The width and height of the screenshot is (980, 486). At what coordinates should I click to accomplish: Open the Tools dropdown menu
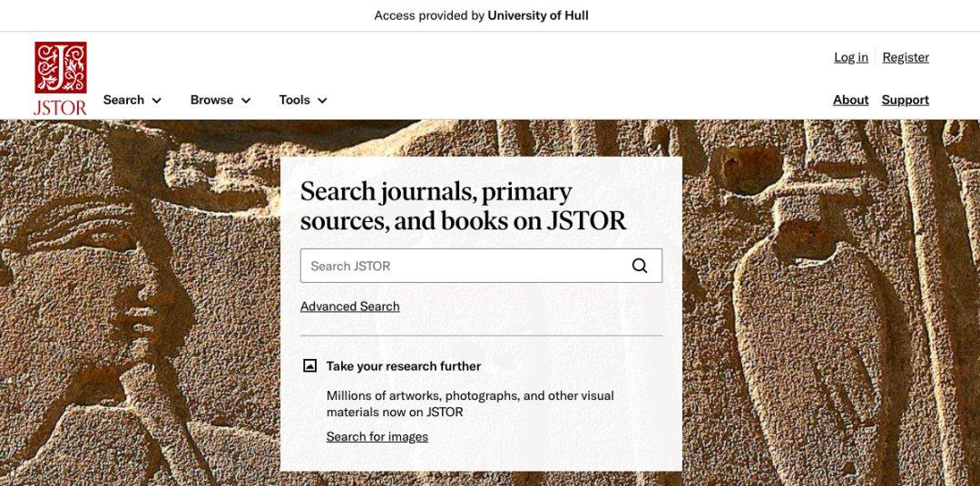pyautogui.click(x=303, y=100)
